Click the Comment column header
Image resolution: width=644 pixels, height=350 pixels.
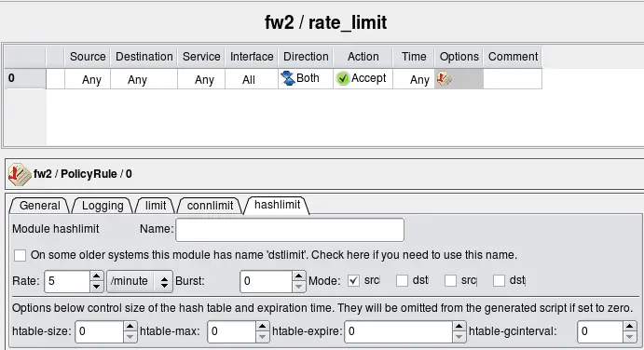pyautogui.click(x=513, y=57)
